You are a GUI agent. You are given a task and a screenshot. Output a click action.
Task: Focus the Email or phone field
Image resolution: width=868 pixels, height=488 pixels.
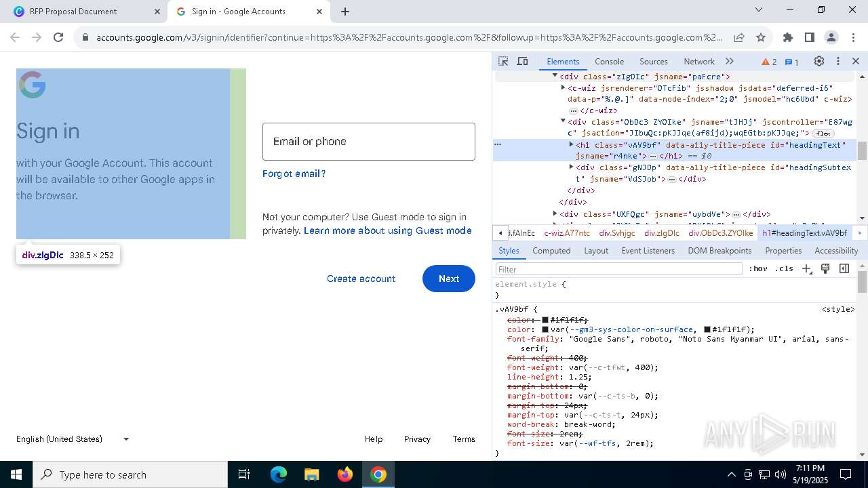pyautogui.click(x=369, y=142)
